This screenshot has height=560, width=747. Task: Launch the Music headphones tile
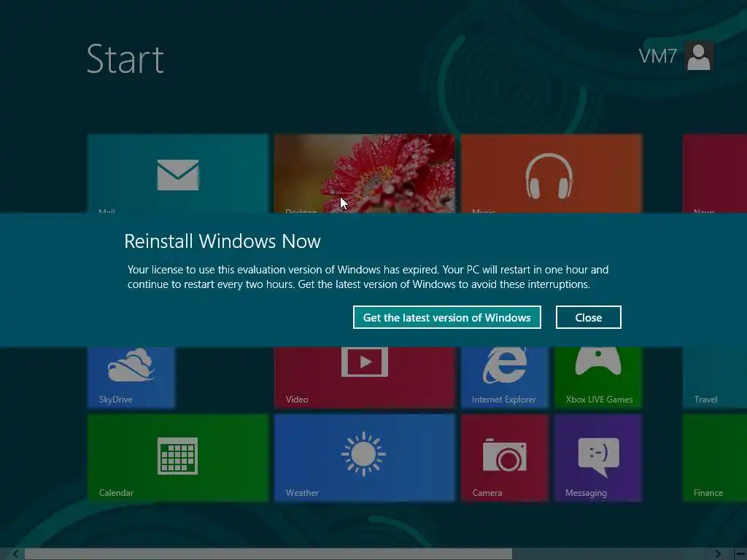click(551, 174)
